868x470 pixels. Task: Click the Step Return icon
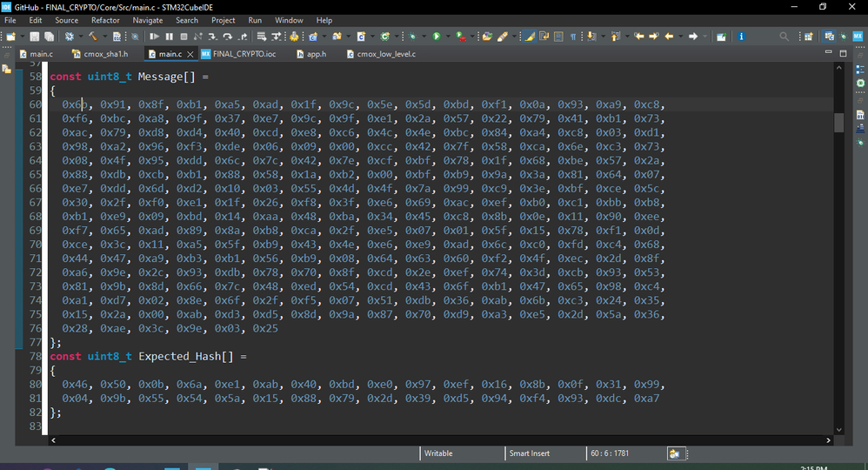(243, 36)
